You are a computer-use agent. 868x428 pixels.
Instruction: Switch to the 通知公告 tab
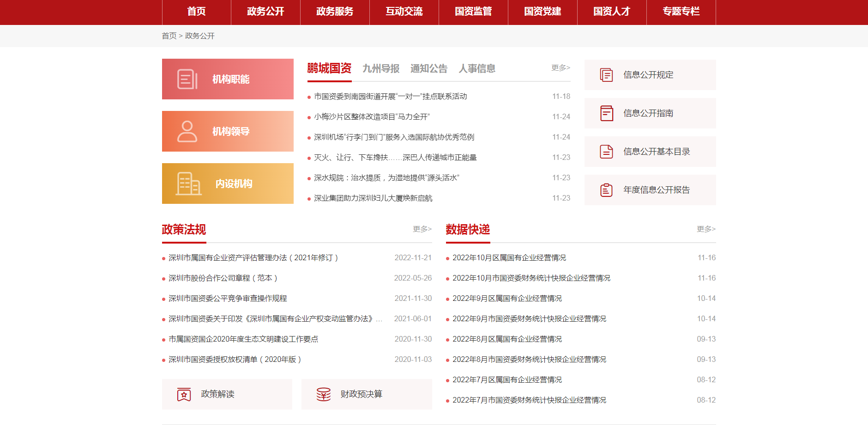429,69
